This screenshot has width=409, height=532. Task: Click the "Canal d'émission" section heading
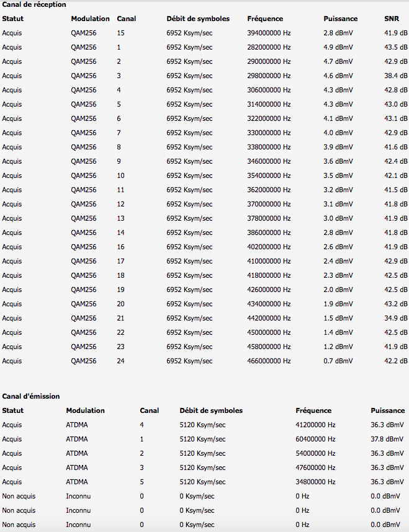[31, 396]
